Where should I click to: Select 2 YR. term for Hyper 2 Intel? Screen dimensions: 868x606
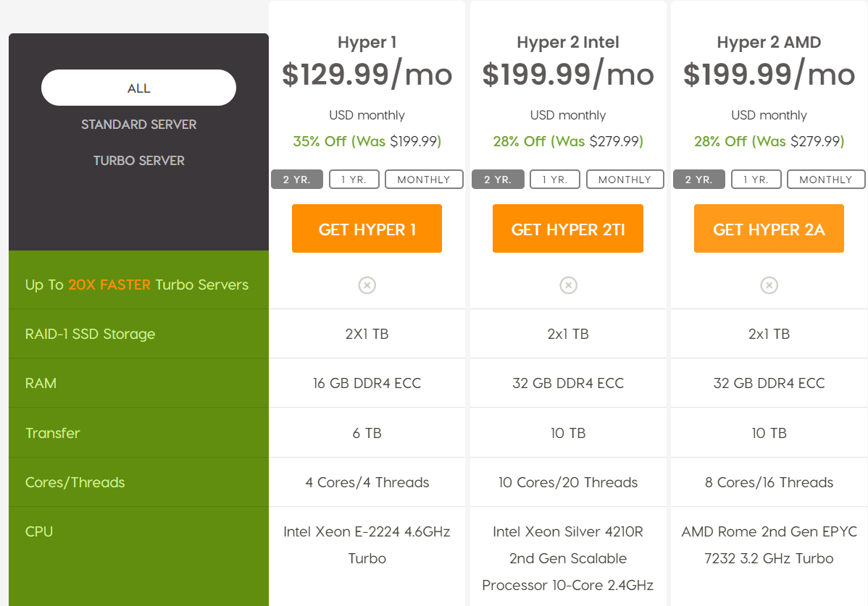tap(498, 180)
